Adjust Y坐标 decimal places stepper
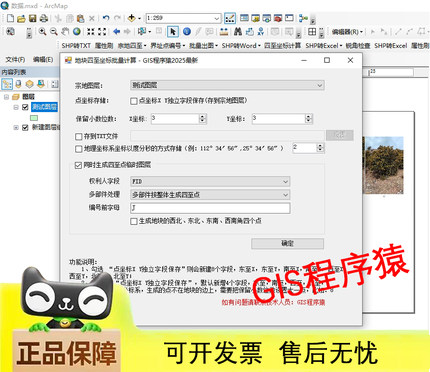 click(x=309, y=118)
